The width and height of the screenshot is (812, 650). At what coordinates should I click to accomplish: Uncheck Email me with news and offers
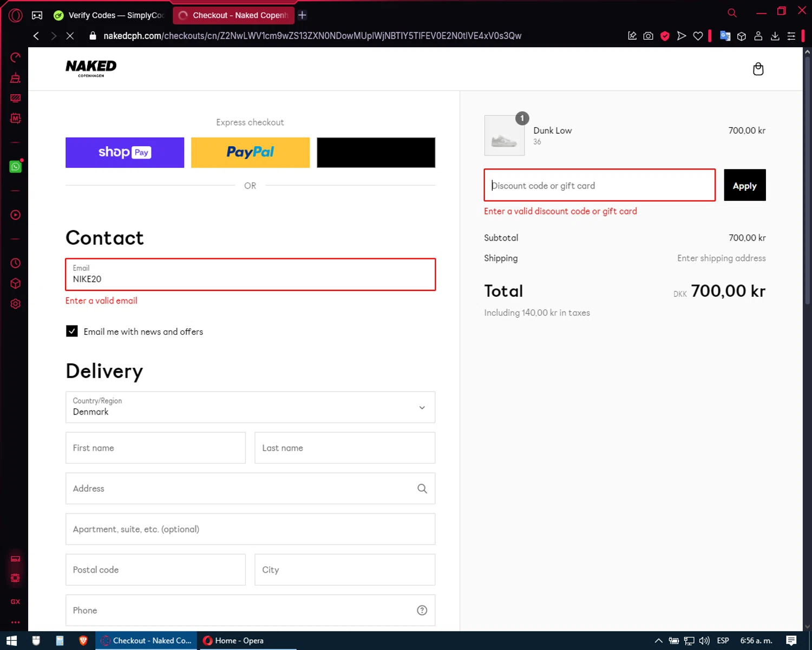click(71, 331)
